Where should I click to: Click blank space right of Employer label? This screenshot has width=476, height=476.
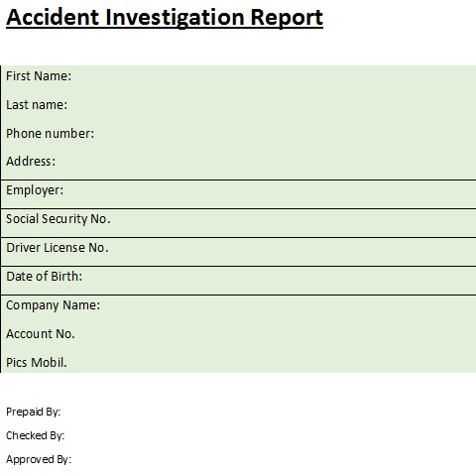(270, 194)
